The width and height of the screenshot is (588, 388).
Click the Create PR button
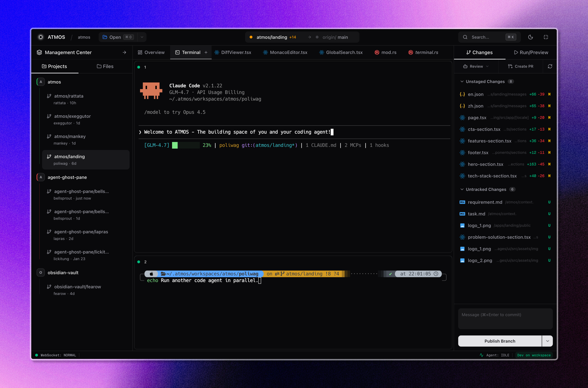click(521, 66)
